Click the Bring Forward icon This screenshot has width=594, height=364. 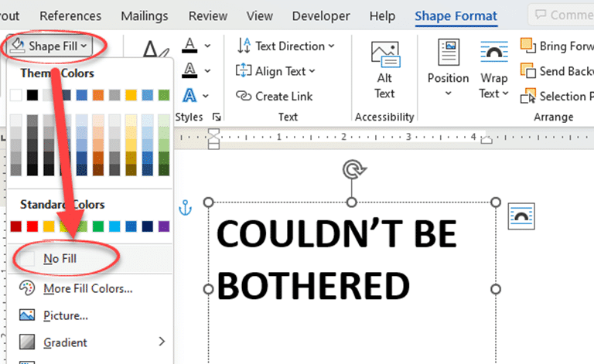point(528,46)
